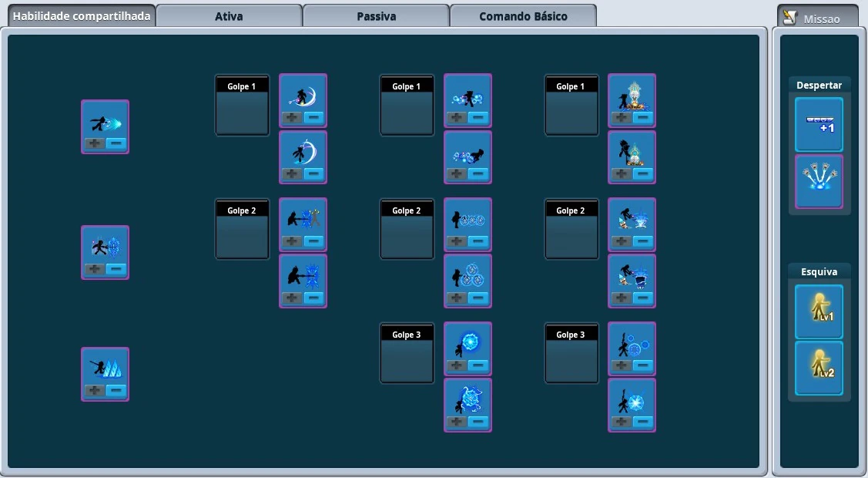
Task: Decrease level of the blue dash skill
Action: [x=116, y=143]
